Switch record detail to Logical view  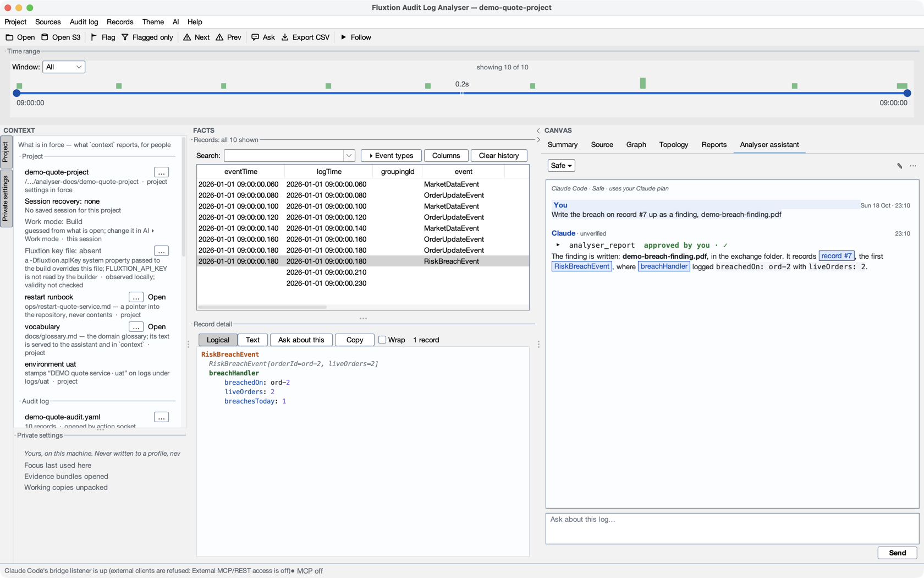point(218,340)
